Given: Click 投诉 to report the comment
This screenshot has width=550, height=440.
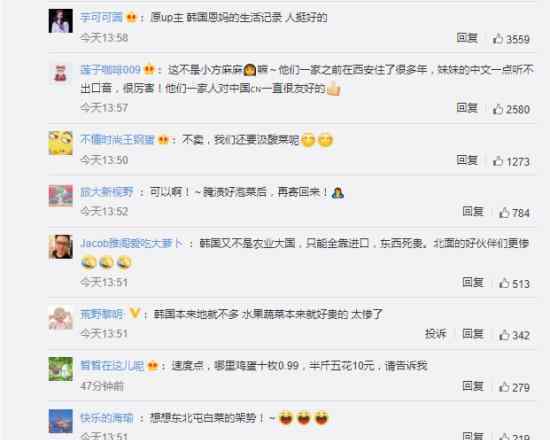Looking at the screenshot, I should pos(436,334).
